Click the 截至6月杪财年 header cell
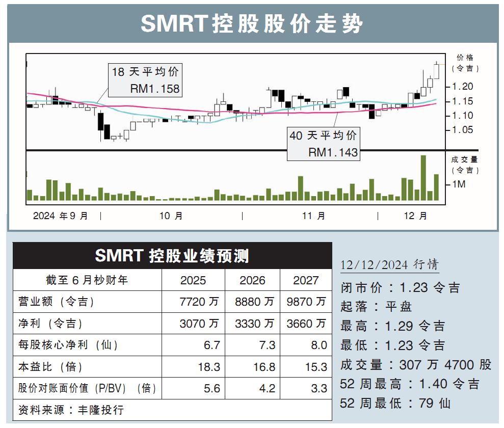 [x=87, y=280]
